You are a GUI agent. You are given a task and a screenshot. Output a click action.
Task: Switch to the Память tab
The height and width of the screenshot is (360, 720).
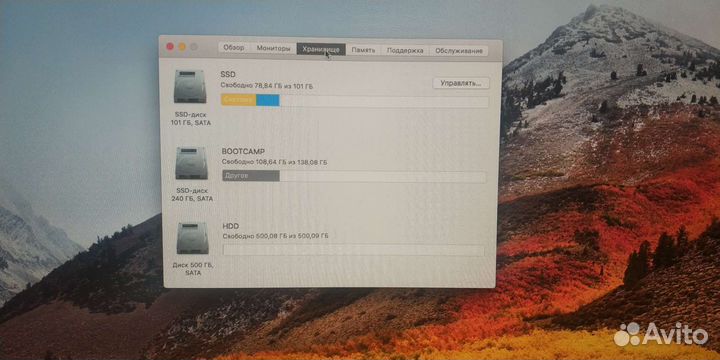point(363,50)
